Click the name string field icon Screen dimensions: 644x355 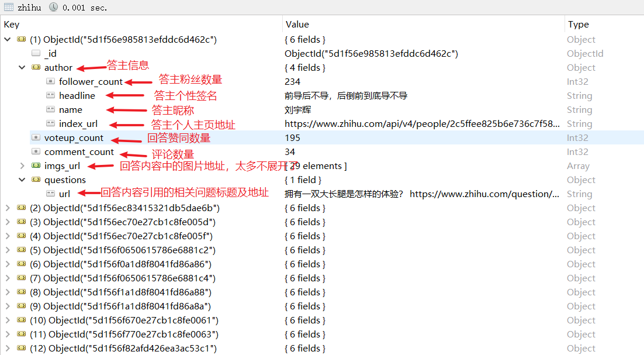[x=50, y=109]
